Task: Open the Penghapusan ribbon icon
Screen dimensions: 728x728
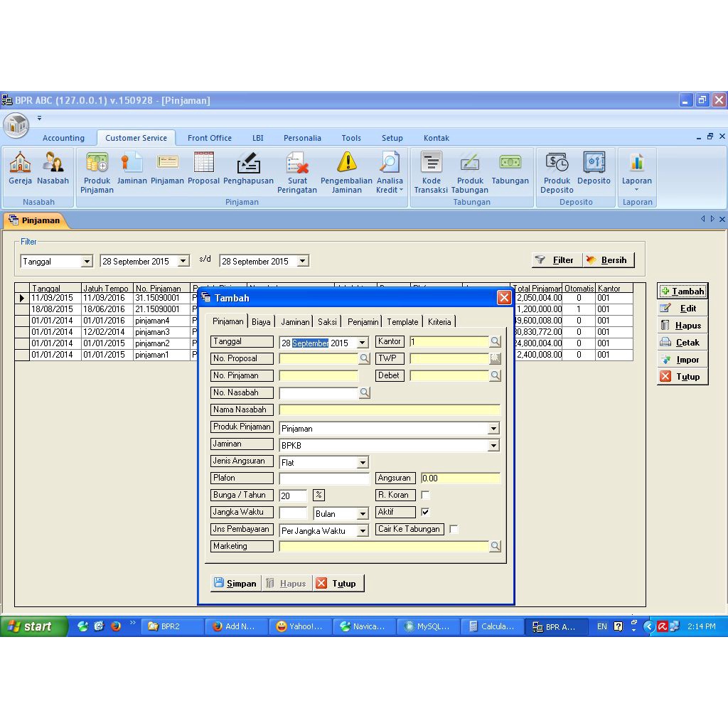Action: coord(248,168)
